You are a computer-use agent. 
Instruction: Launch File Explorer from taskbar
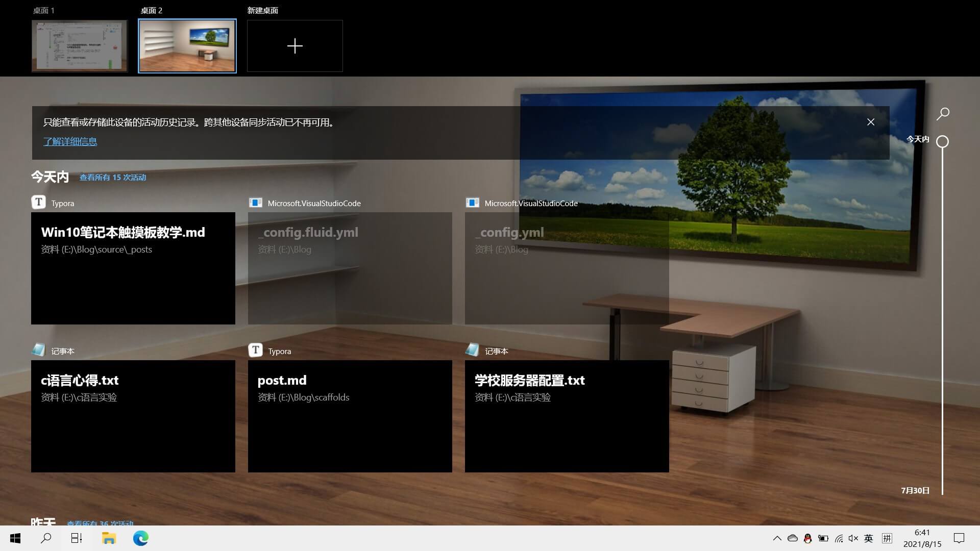[x=109, y=538]
